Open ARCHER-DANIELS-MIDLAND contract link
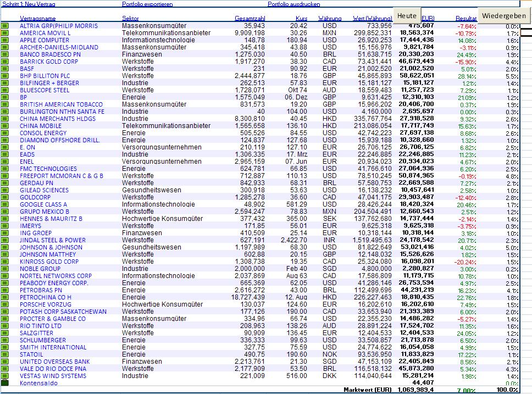Screen dimensions: 532x394 (59, 47)
